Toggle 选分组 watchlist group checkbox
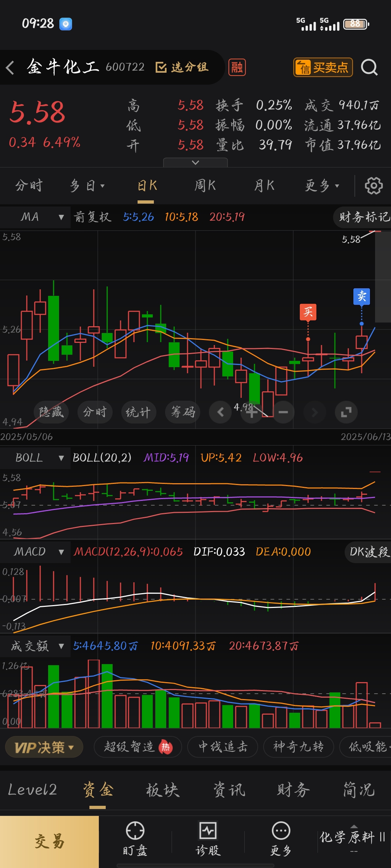 point(182,67)
